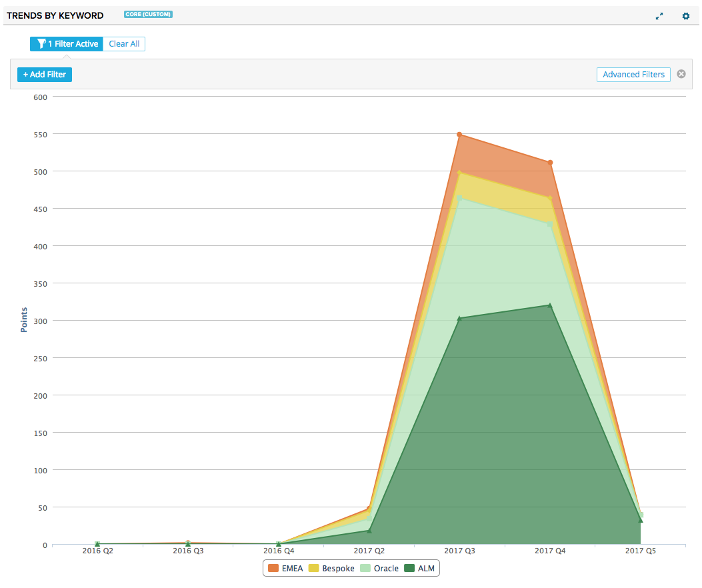Click the 2016 Q3 axis label

coord(188,551)
